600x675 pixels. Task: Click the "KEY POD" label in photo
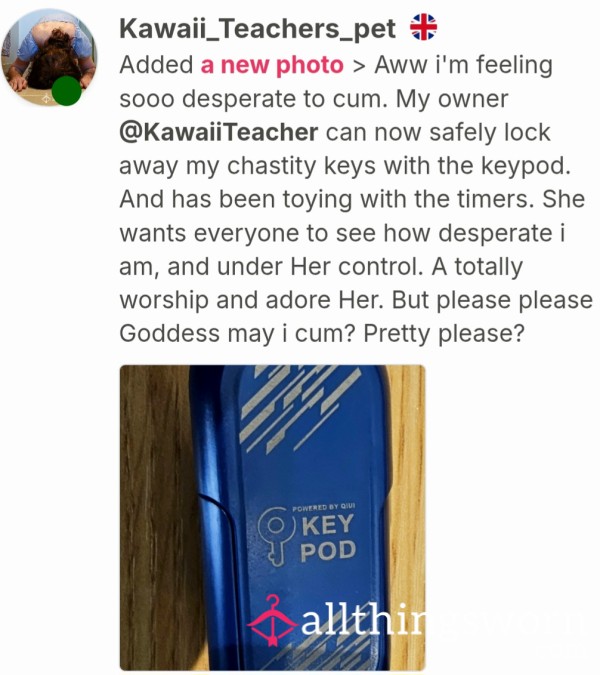pos(328,538)
